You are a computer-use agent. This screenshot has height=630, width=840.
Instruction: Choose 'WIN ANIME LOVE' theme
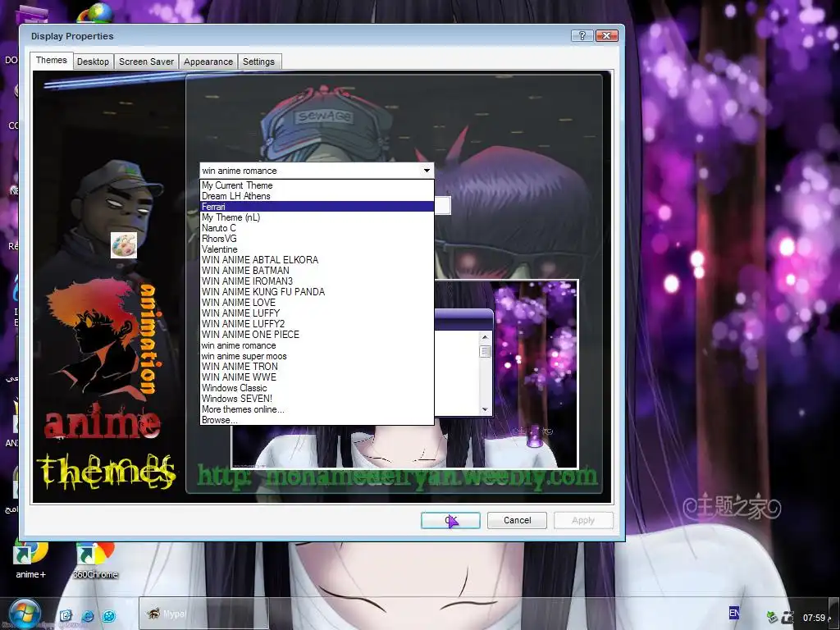click(317, 303)
